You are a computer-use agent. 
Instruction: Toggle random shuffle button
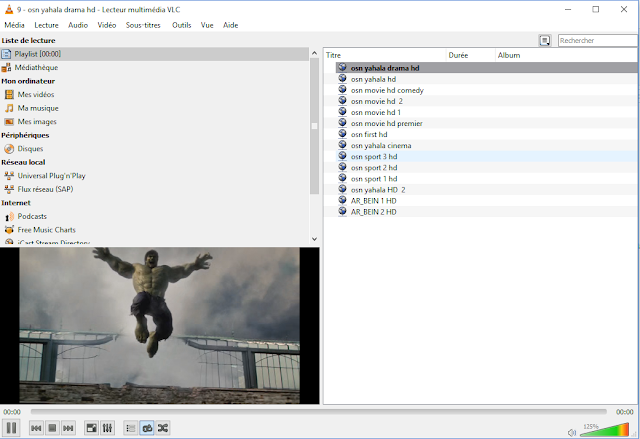(163, 428)
